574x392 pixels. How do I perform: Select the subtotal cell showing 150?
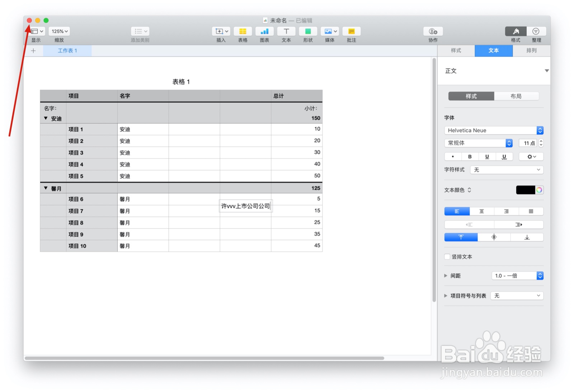297,113
